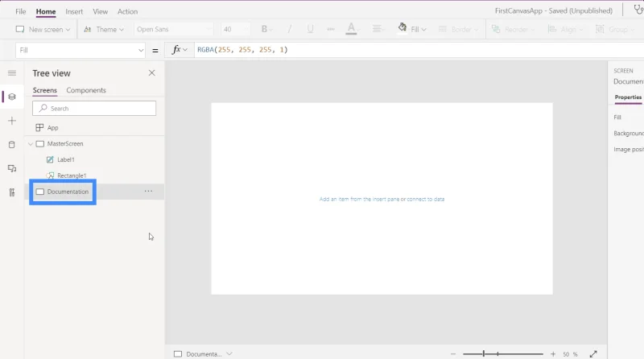This screenshot has width=644, height=359.
Task: Open the Advanced tools icon
Action: click(x=12, y=192)
